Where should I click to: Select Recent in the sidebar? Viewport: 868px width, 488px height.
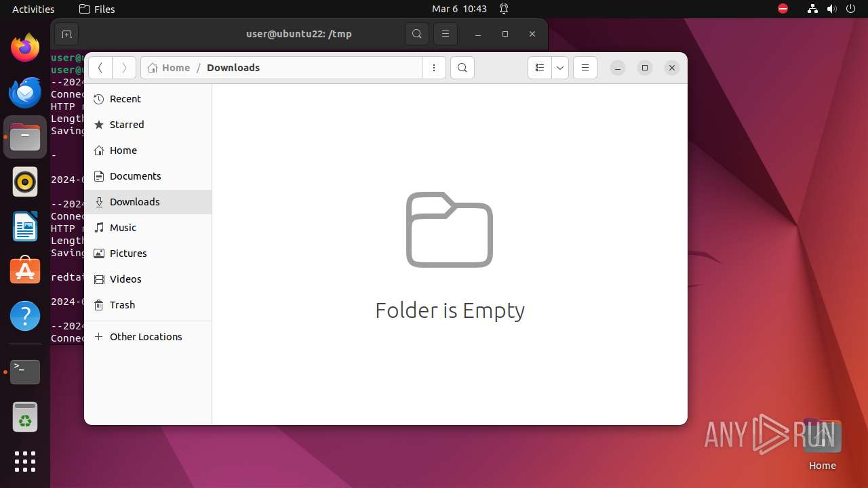(x=148, y=99)
